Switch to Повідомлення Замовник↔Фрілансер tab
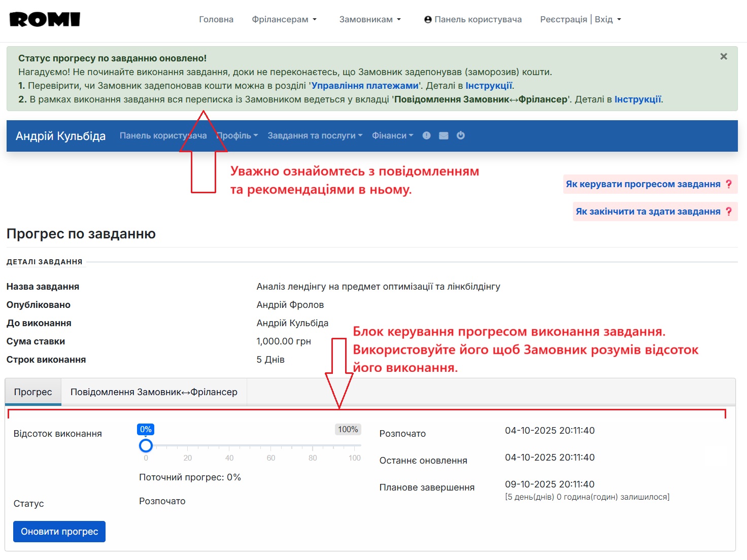Image resolution: width=747 pixels, height=560 pixels. point(154,392)
